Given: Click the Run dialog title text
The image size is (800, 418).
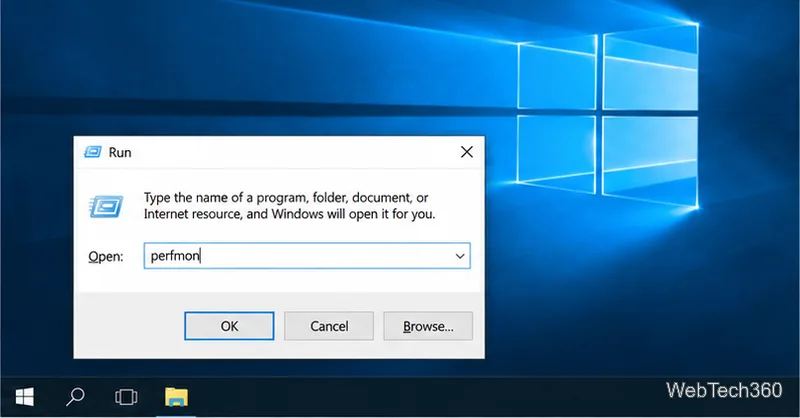Looking at the screenshot, I should (120, 152).
